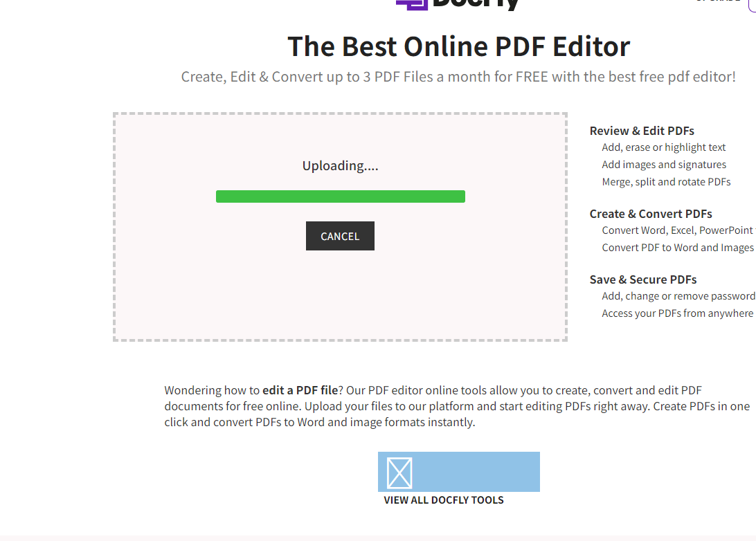Click 'Add images and signatures'

click(x=664, y=165)
